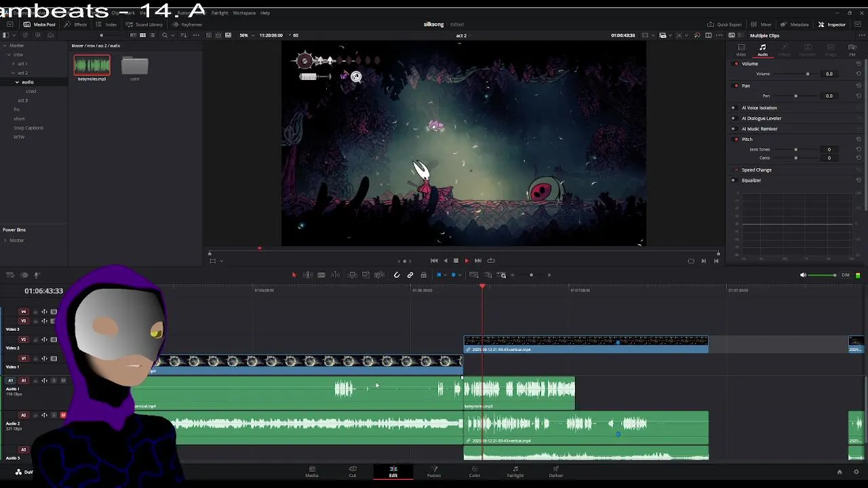Select the Selection mode arrow tool

click(294, 274)
